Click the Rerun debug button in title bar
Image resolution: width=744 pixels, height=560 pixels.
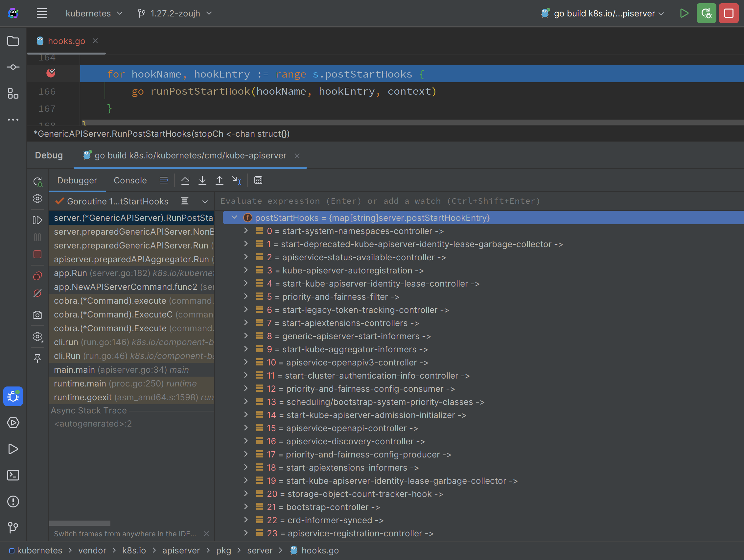(x=706, y=13)
